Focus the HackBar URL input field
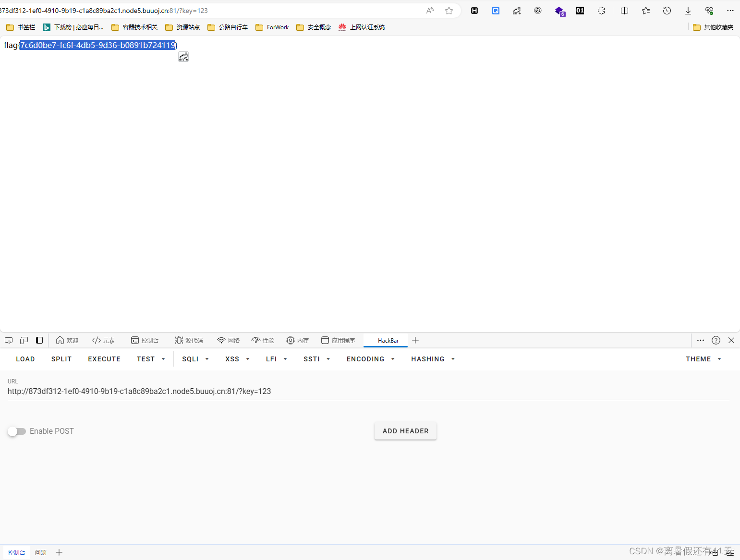This screenshot has width=740, height=560. pyautogui.click(x=368, y=392)
